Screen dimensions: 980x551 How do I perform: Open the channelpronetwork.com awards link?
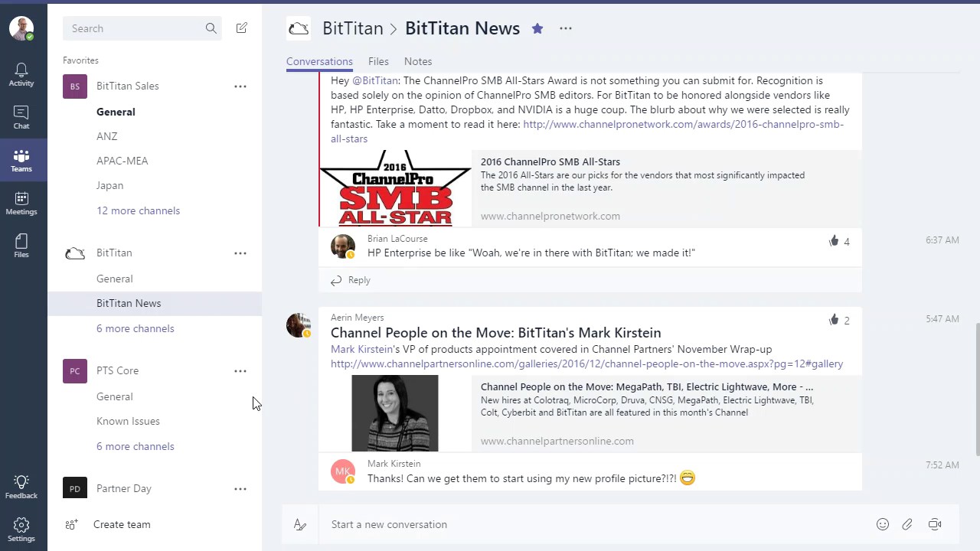click(587, 132)
